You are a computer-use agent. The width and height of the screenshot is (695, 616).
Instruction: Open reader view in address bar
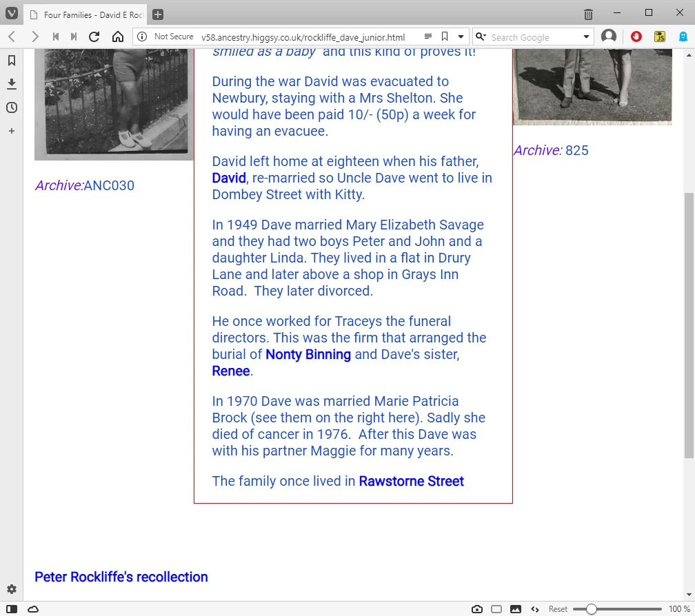point(427,37)
